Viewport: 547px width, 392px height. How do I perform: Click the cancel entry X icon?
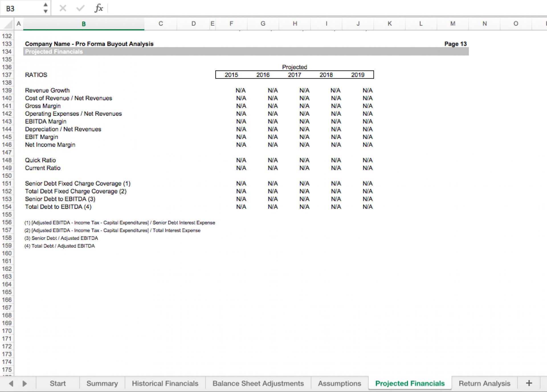[63, 8]
